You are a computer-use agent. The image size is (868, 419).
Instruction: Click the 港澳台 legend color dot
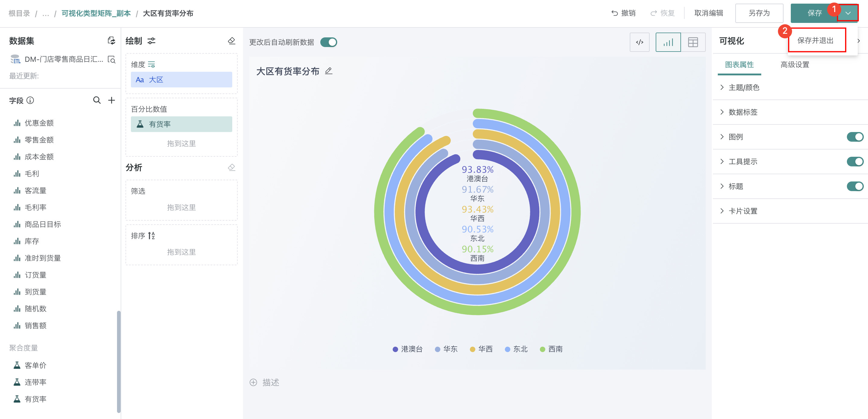coord(395,349)
